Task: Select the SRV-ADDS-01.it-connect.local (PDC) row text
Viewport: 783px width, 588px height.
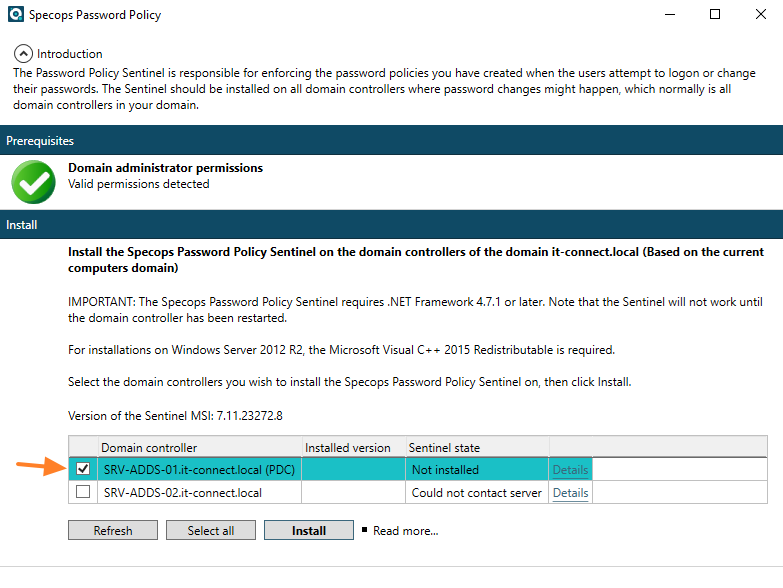Action: (x=199, y=470)
